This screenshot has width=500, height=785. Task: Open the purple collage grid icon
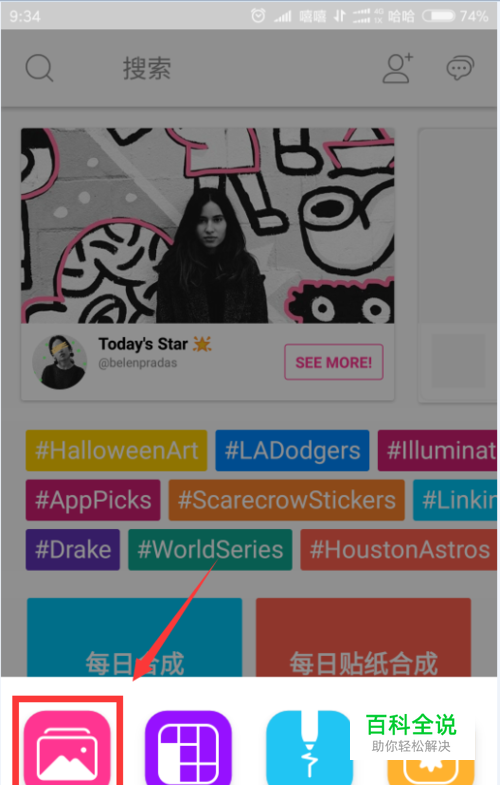[188, 747]
